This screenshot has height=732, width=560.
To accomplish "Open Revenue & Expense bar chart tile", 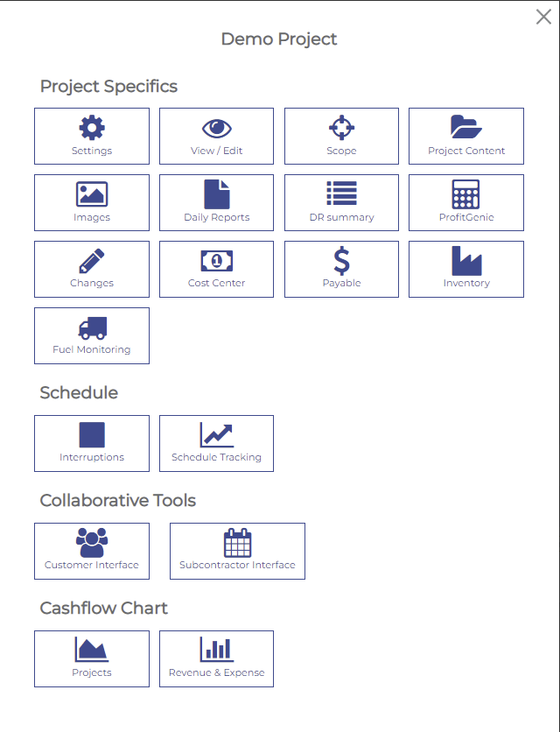I will 216,659.
